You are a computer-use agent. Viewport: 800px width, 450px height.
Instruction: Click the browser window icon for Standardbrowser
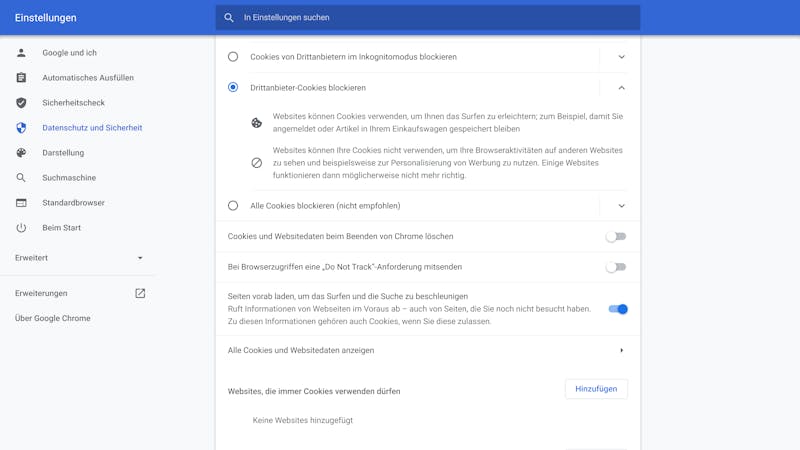[21, 203]
